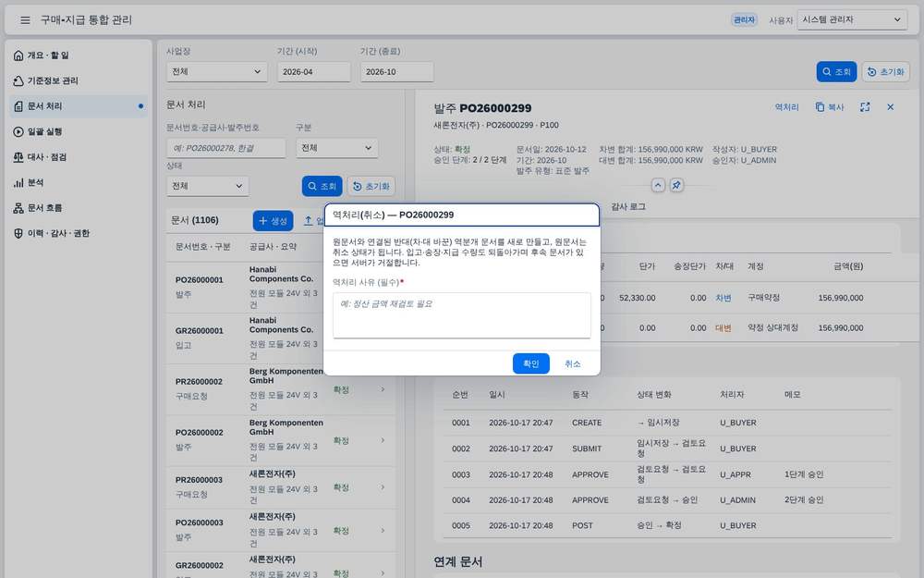Click 역처리 link in document header

pos(786,107)
